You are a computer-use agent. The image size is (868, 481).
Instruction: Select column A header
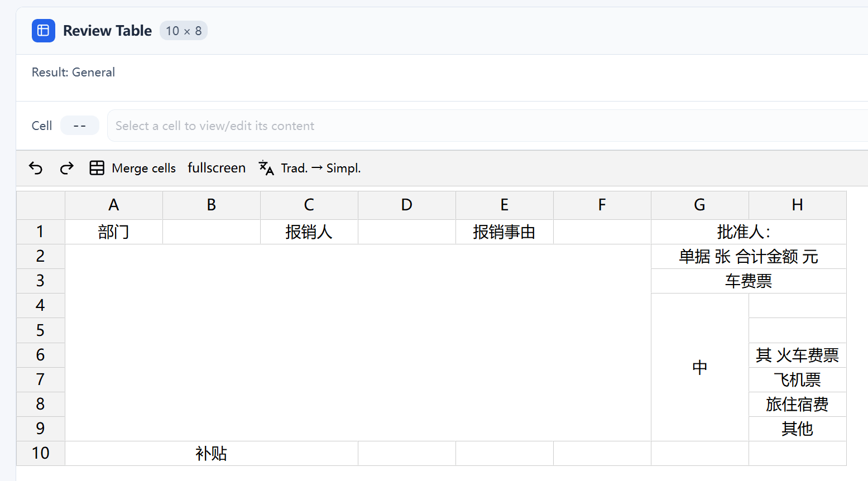tap(114, 205)
